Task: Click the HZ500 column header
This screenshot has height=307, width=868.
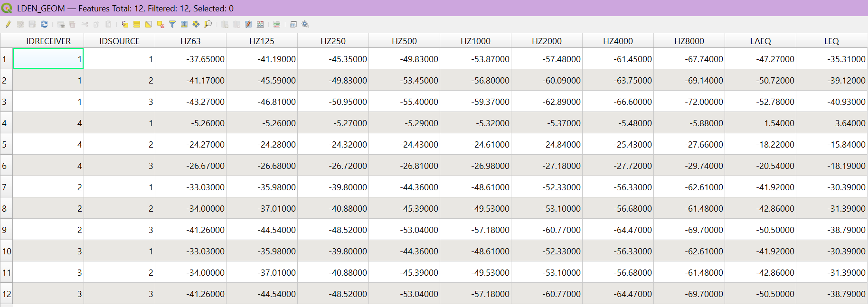Action: 405,41
